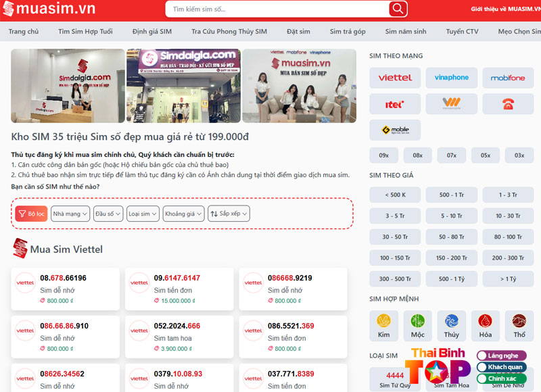Toggle the Kim element filter
The width and height of the screenshot is (541, 392).
pos(383,325)
